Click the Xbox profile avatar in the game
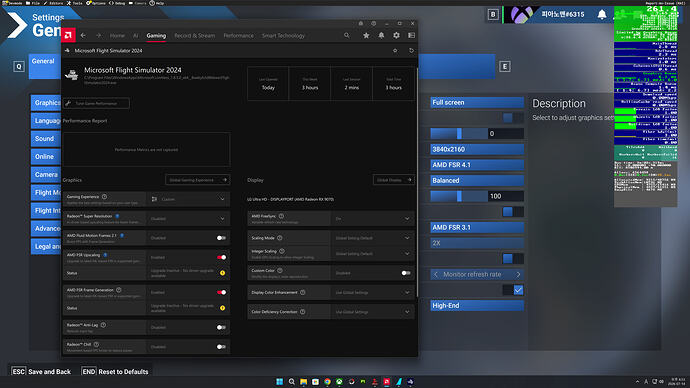Screen dimensions: 690x388 pos(521,15)
